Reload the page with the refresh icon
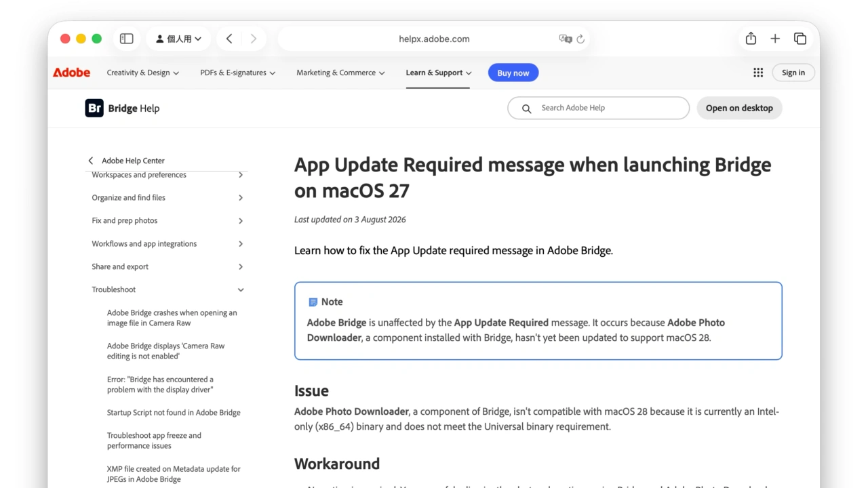 point(580,39)
